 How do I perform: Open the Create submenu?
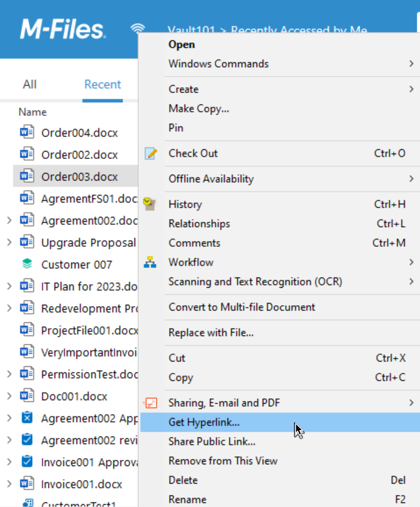280,89
